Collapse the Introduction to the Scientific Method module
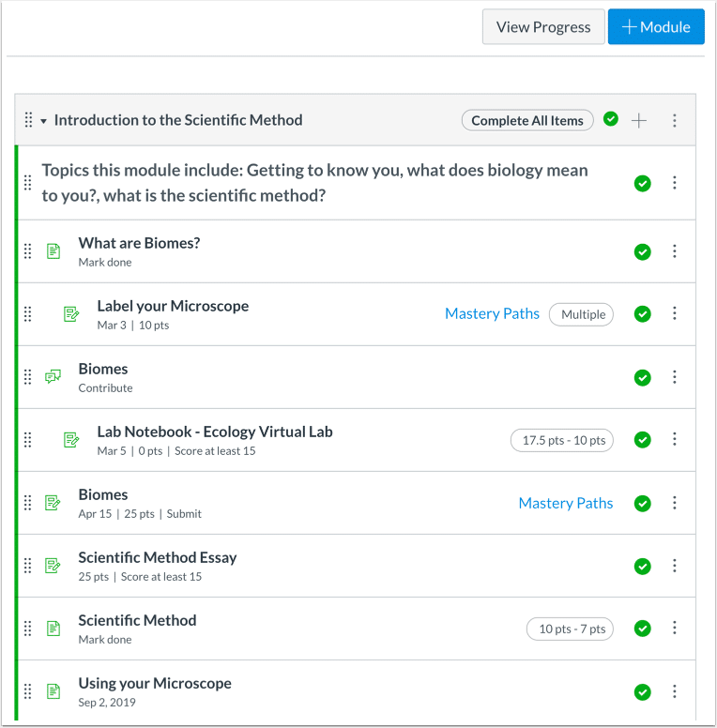Viewport: 717px width, 728px height. (x=43, y=121)
